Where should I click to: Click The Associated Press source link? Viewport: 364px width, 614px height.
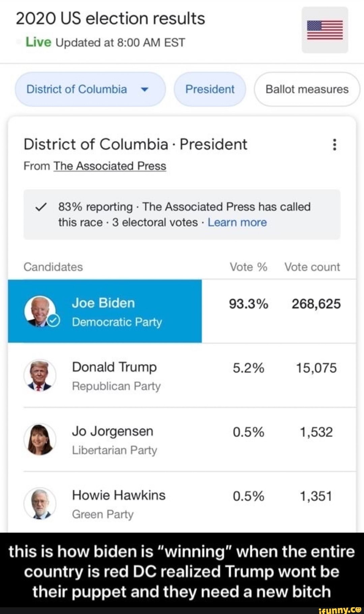click(x=110, y=165)
